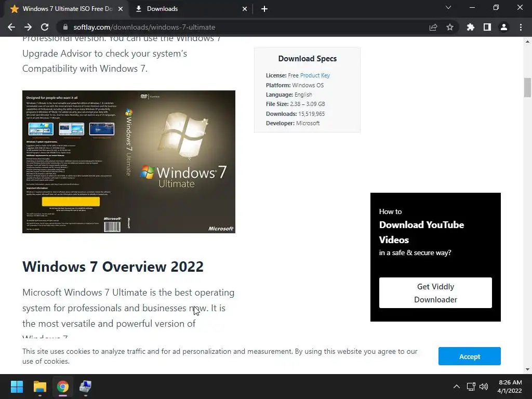Viewport: 532px width, 399px height.
Task: Open the Chrome three-dot menu
Action: [x=521, y=27]
